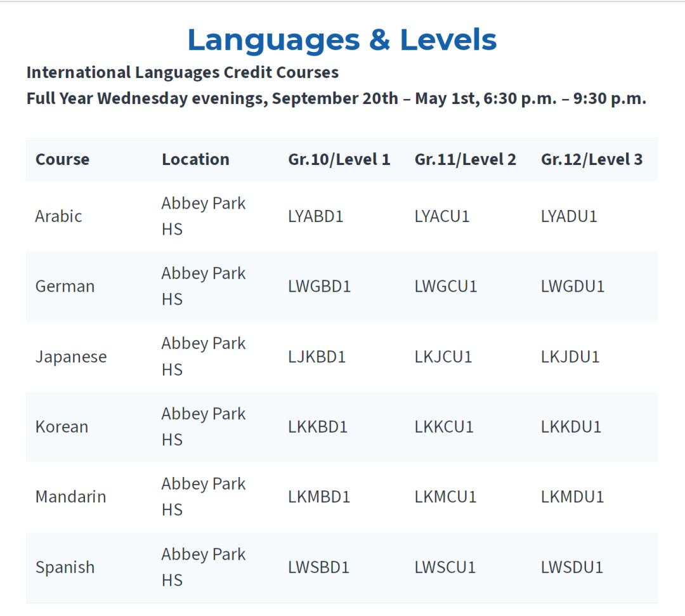
Task: Select Mandarin Level 1 code LKMBD1
Action: click(319, 497)
